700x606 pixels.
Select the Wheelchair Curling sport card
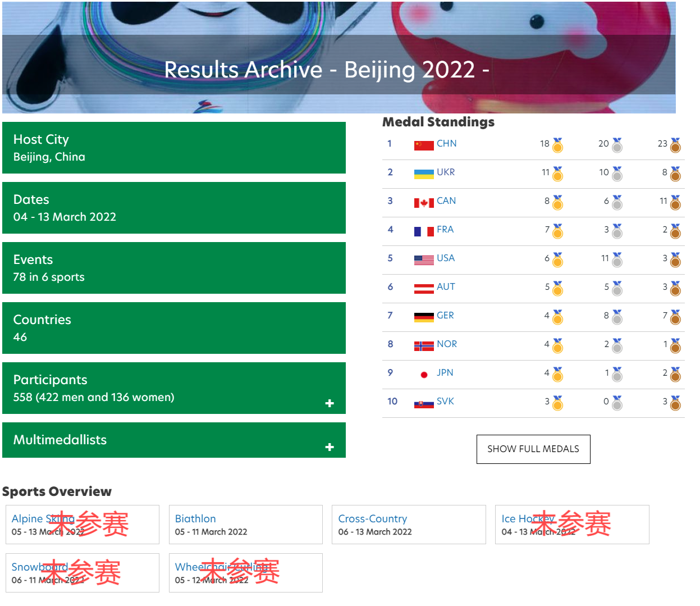245,572
